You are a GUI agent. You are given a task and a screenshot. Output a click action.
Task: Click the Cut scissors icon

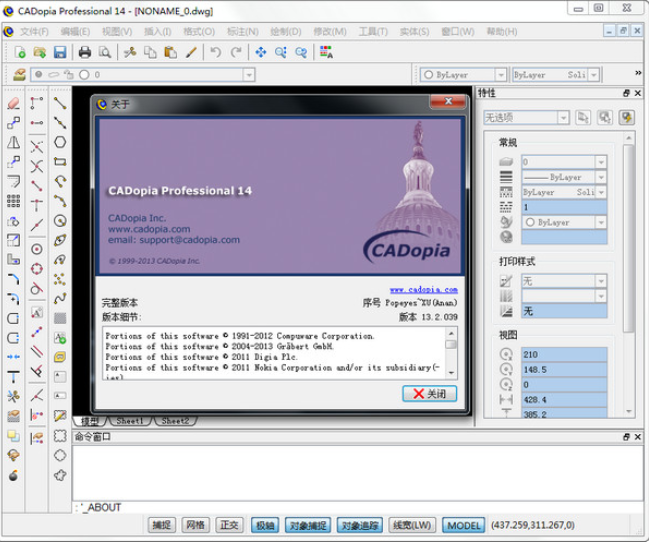[129, 52]
